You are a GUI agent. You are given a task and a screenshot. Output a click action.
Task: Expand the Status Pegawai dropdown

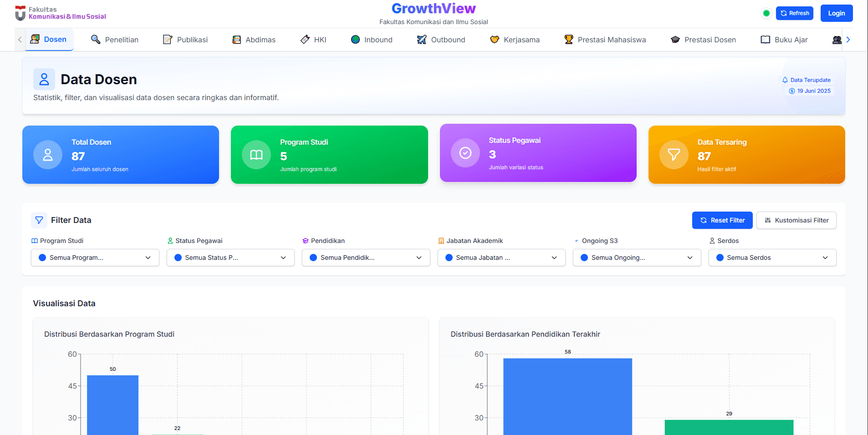point(230,258)
